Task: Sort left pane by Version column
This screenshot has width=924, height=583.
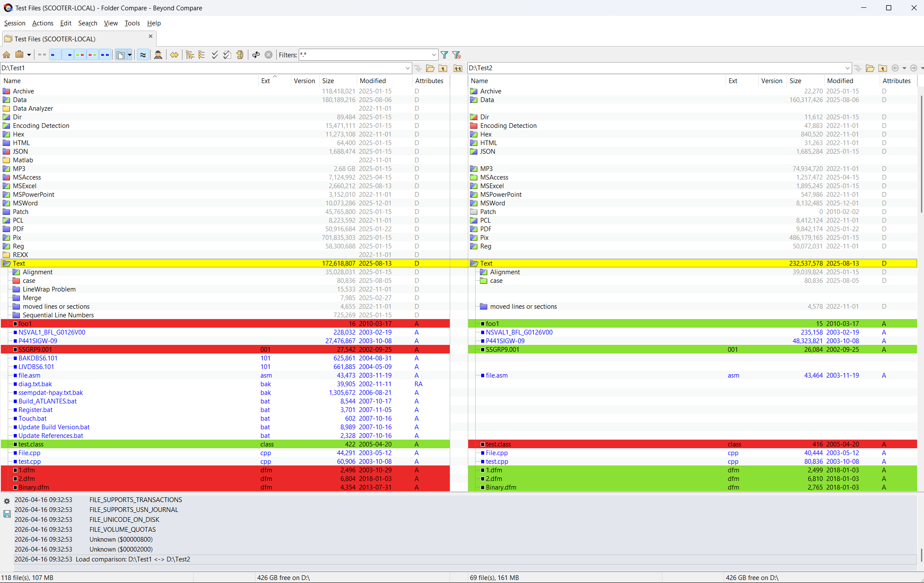Action: point(304,81)
